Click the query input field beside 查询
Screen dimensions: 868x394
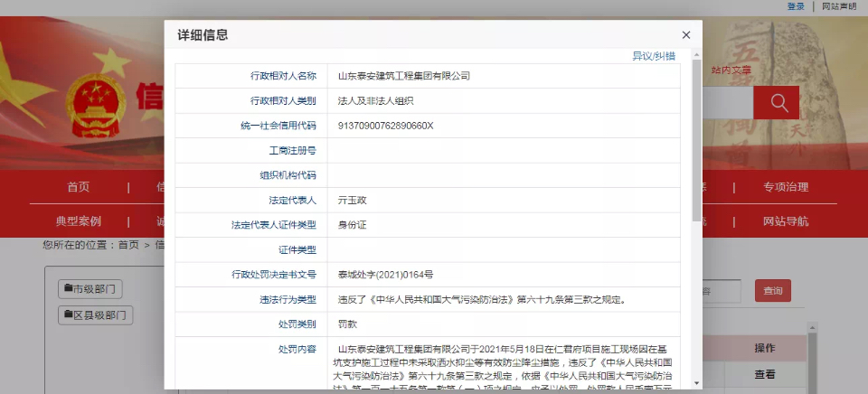click(x=722, y=291)
